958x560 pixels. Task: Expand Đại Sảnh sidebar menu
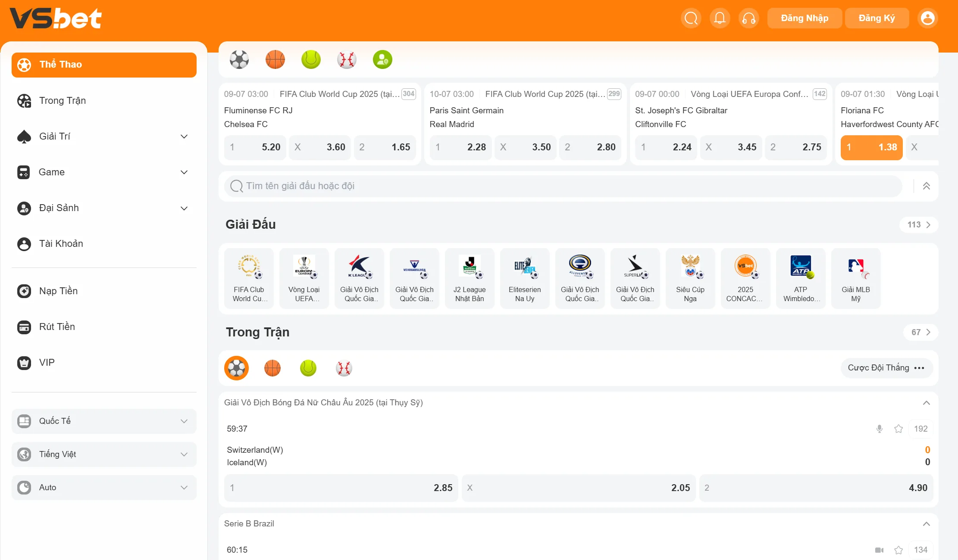coord(104,208)
